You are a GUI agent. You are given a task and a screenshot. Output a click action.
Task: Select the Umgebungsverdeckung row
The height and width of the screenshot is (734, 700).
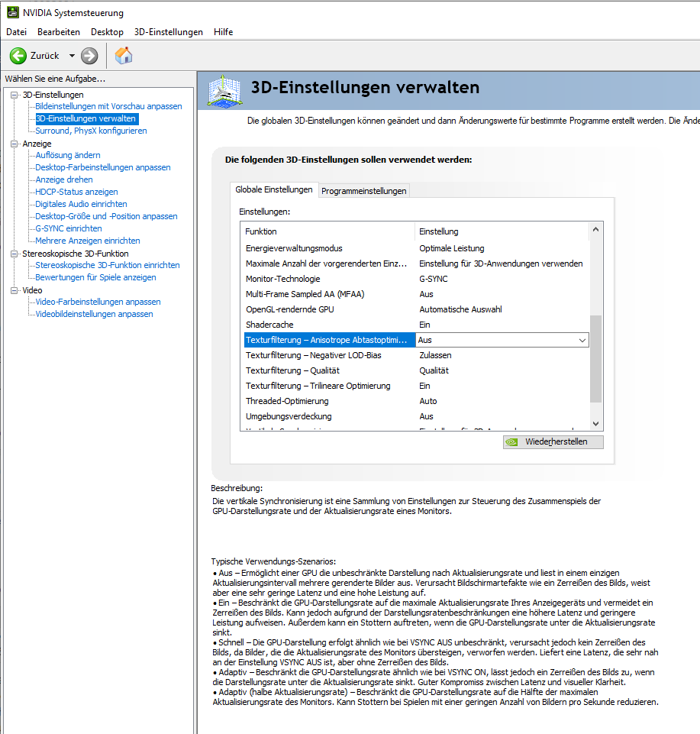click(x=416, y=416)
